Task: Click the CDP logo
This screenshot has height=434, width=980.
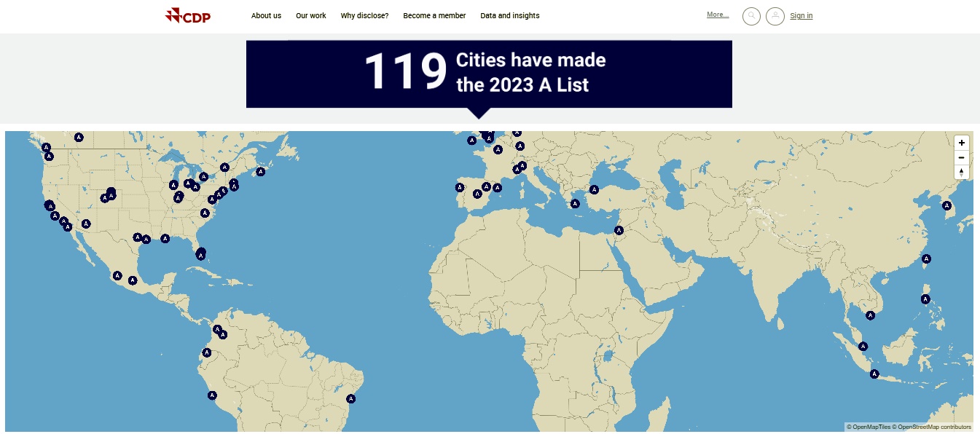Action: point(188,15)
